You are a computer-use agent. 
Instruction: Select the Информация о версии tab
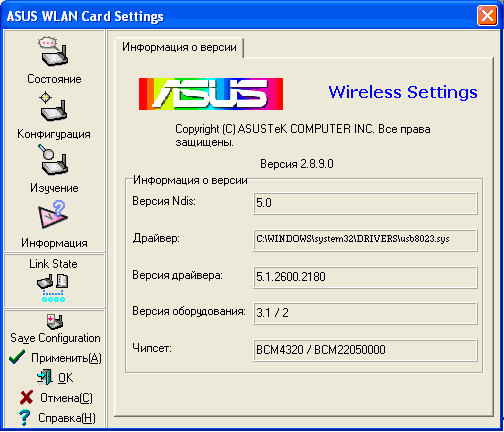(x=179, y=47)
